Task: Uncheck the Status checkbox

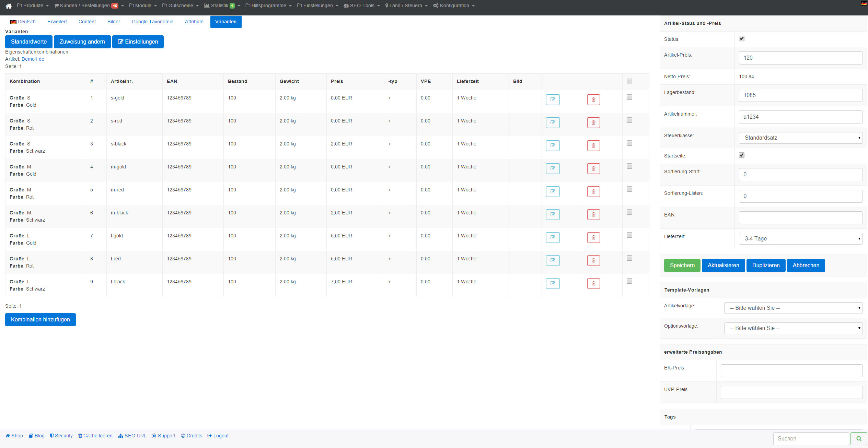Action: click(742, 38)
